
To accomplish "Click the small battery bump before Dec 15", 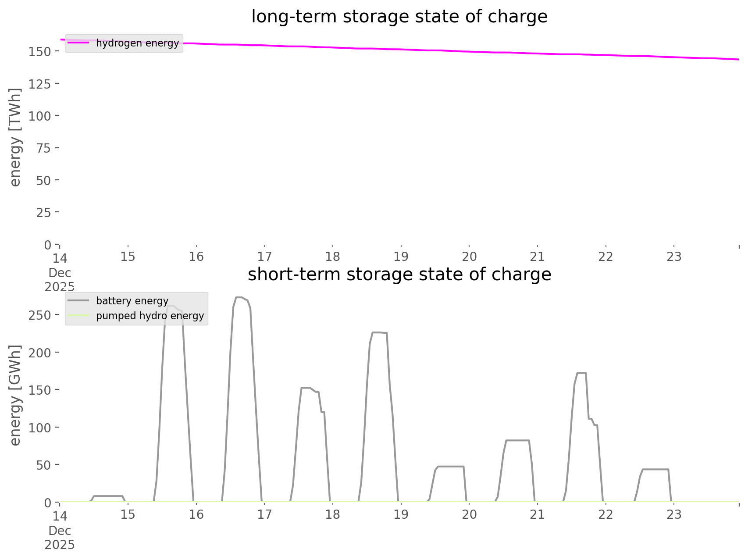I will pos(108,496).
